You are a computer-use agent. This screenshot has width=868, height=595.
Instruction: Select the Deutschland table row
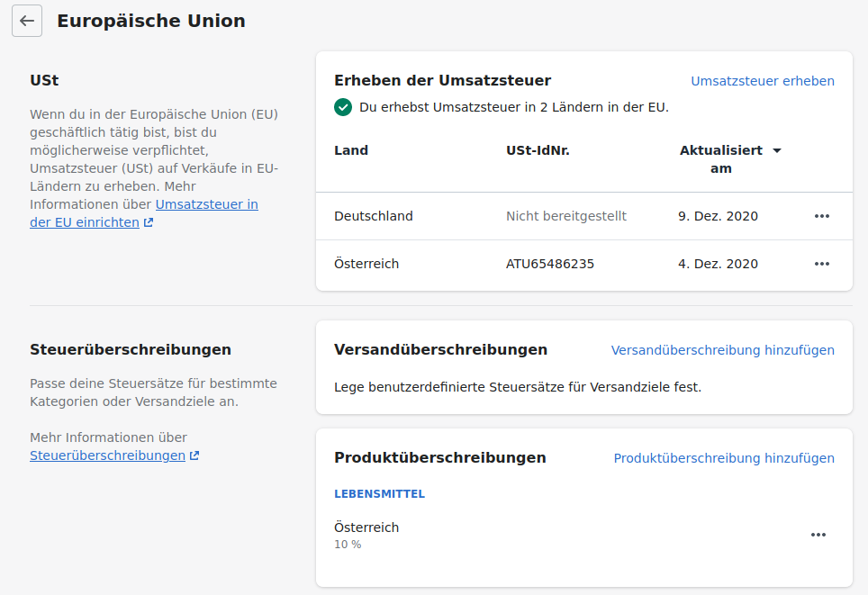(374, 216)
